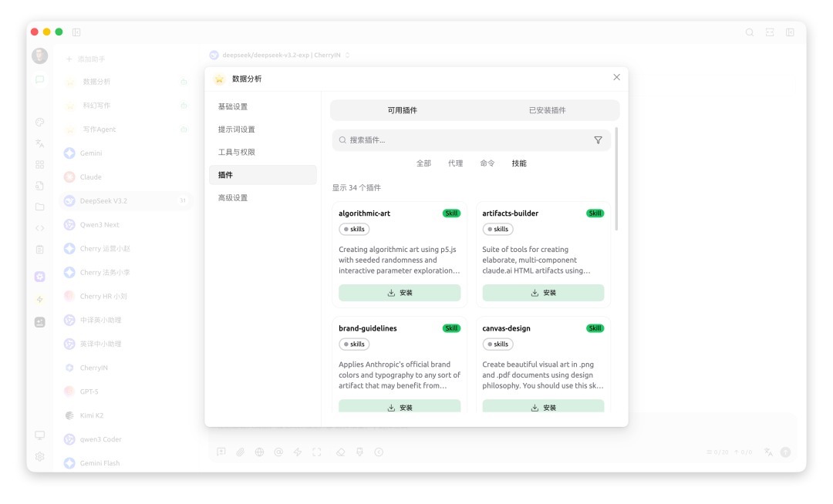
Task: Select the DeepSeek V3.2 assistant
Action: 126,201
